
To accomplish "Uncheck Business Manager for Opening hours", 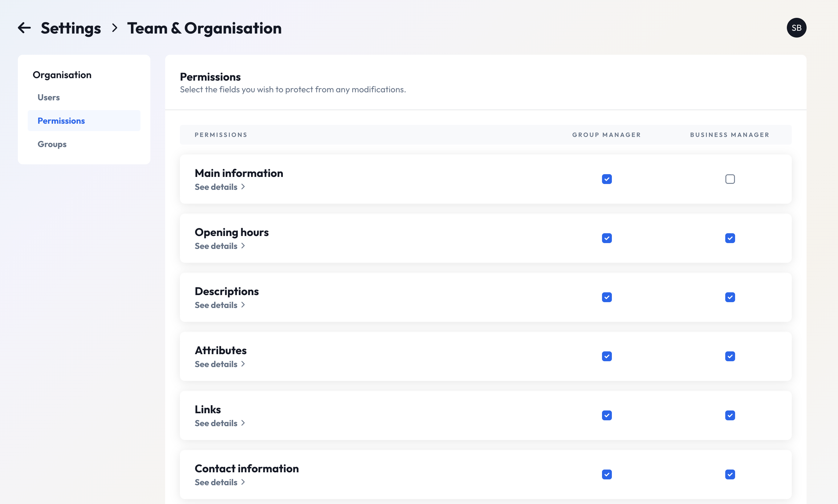I will click(x=730, y=238).
